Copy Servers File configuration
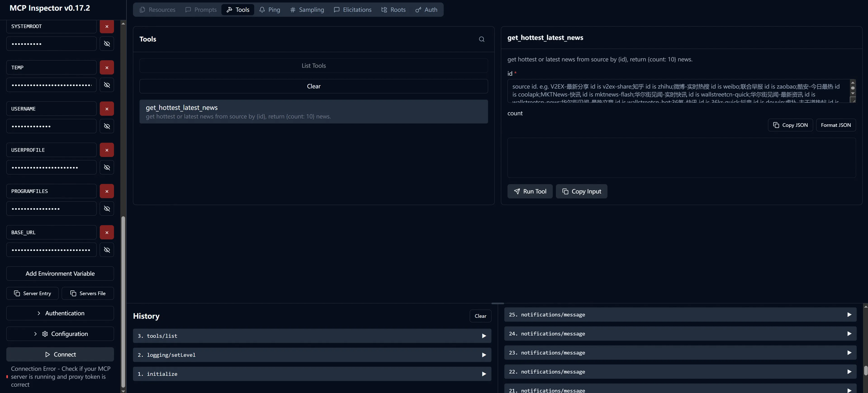Screen dimensions: 868x393 (x=88, y=293)
